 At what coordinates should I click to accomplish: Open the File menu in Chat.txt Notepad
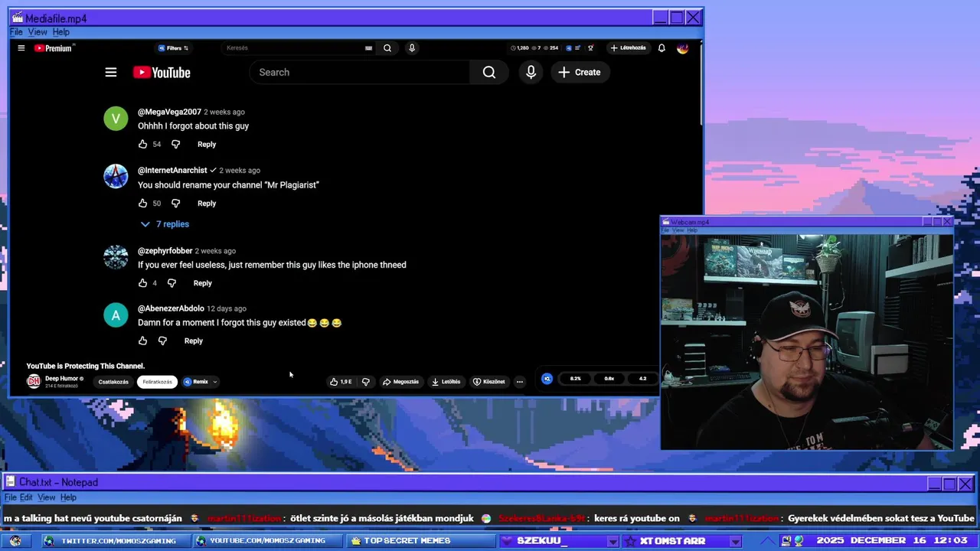click(11, 497)
